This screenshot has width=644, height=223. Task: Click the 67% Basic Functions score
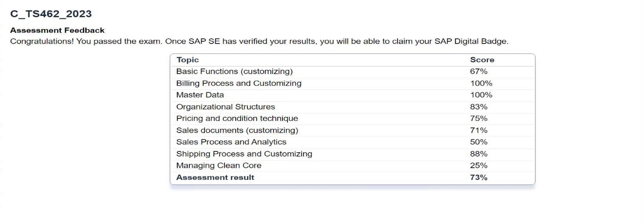tap(478, 72)
